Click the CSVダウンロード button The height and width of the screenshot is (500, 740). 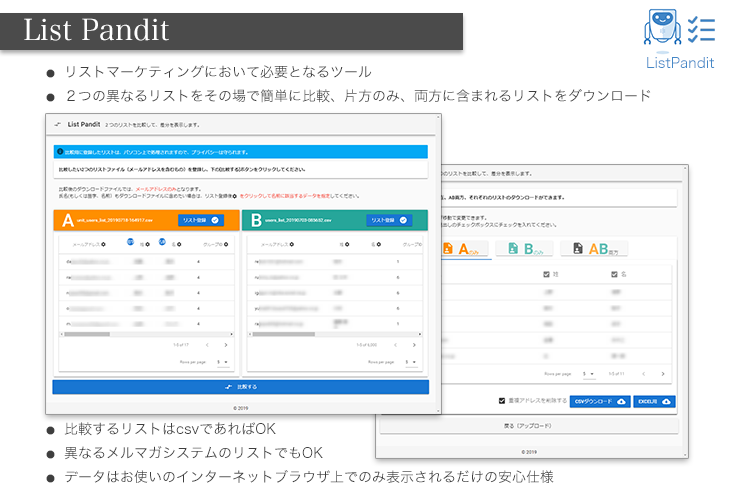point(600,401)
